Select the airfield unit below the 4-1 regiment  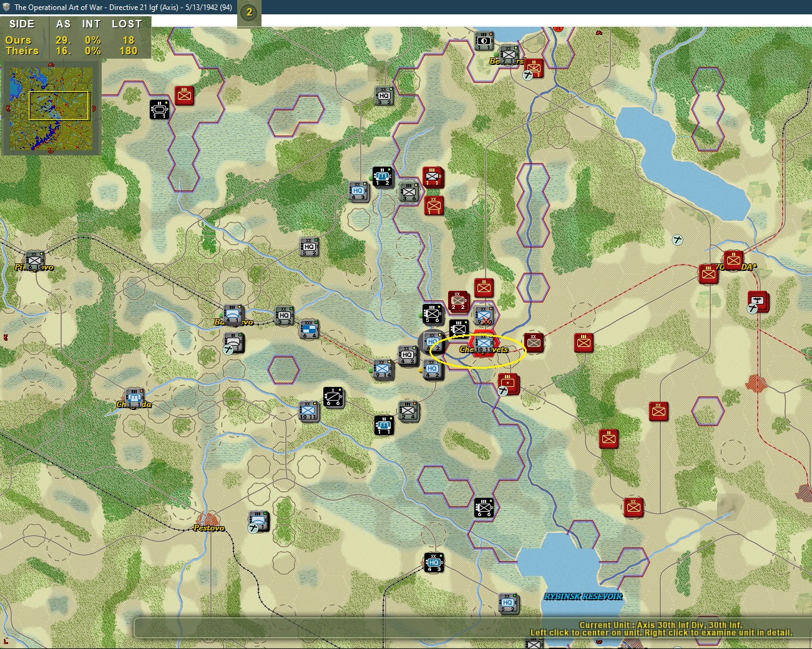[x=234, y=343]
